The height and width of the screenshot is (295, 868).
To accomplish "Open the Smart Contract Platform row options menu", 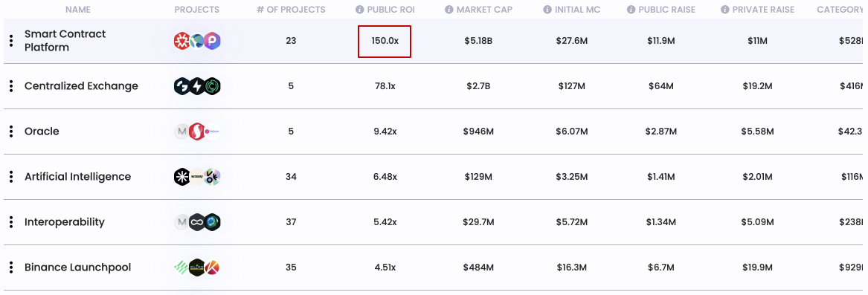I will coord(11,41).
